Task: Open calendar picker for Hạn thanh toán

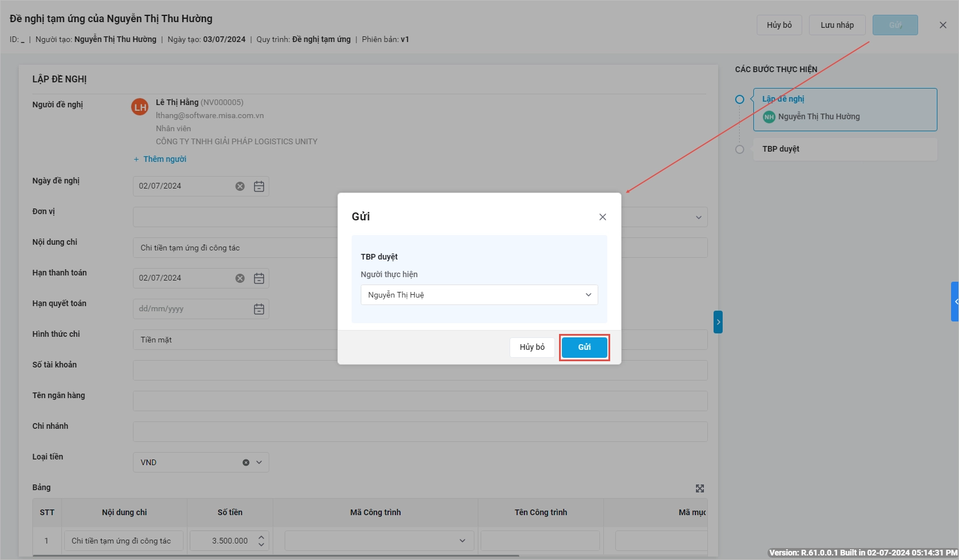Action: point(259,278)
